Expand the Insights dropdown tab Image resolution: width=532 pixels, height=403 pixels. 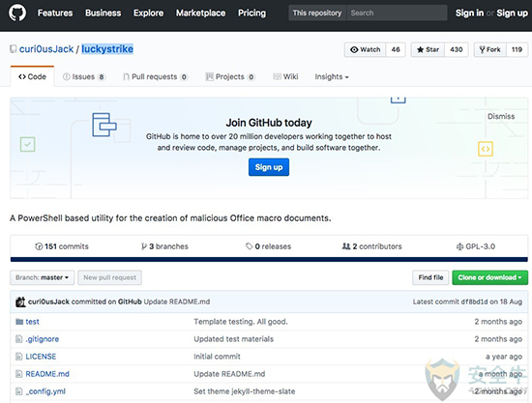(x=332, y=77)
